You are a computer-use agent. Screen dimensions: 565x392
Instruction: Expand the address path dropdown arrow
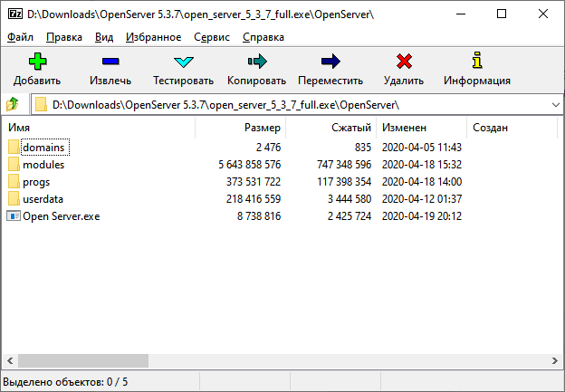(554, 105)
